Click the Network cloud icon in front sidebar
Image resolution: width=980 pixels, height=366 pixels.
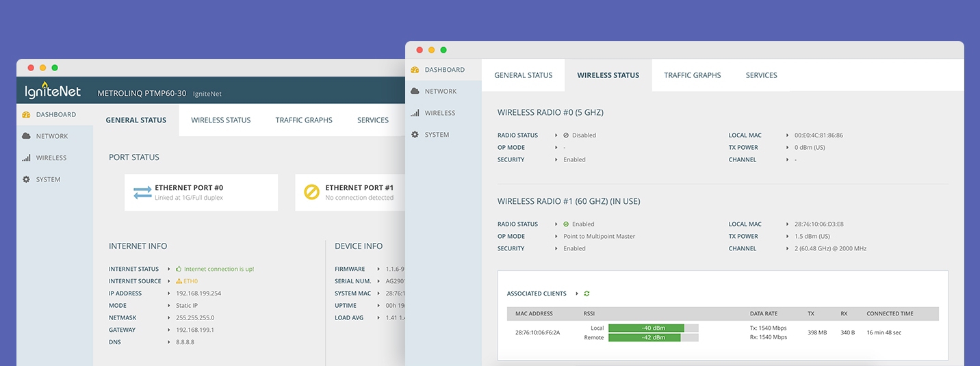click(x=415, y=91)
